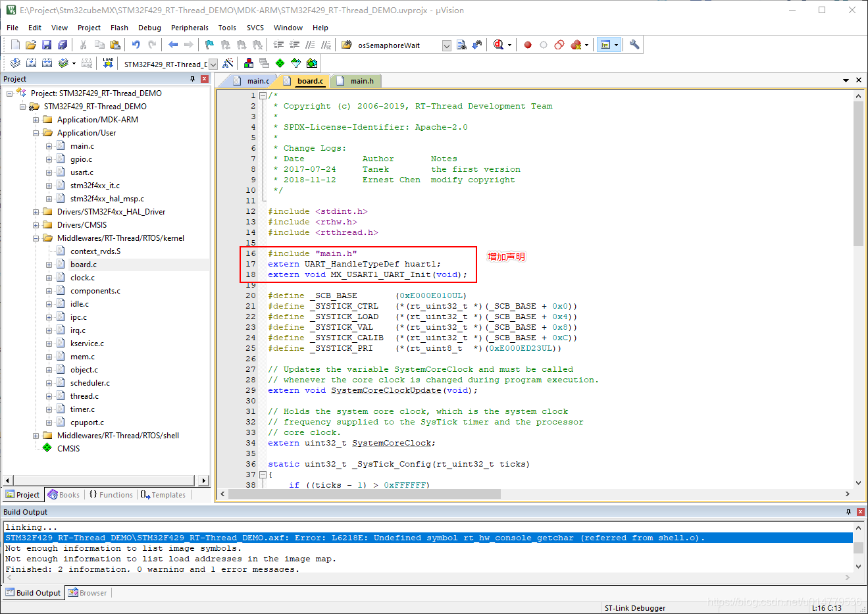This screenshot has height=614, width=868.
Task: Kill all breakpoints icon
Action: (x=576, y=45)
